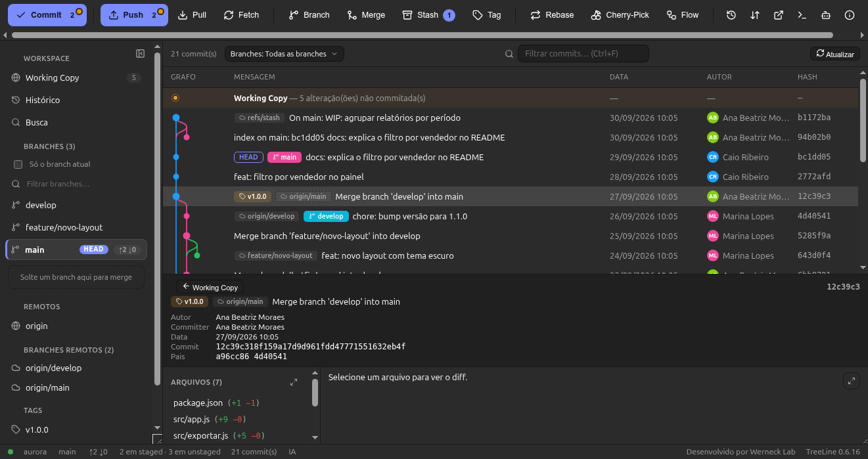Click the origin/develop remote badge in graph
This screenshot has width=868, height=459.
pos(267,216)
